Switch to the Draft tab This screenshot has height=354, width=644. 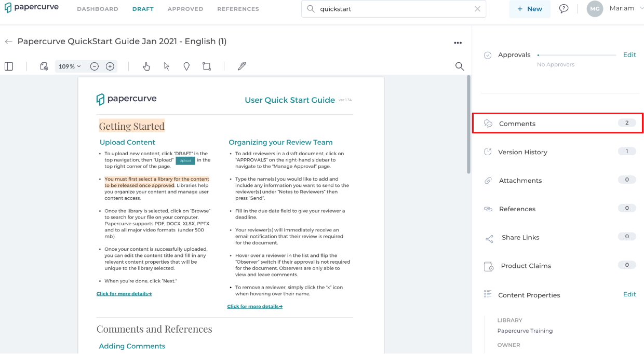pyautogui.click(x=143, y=9)
